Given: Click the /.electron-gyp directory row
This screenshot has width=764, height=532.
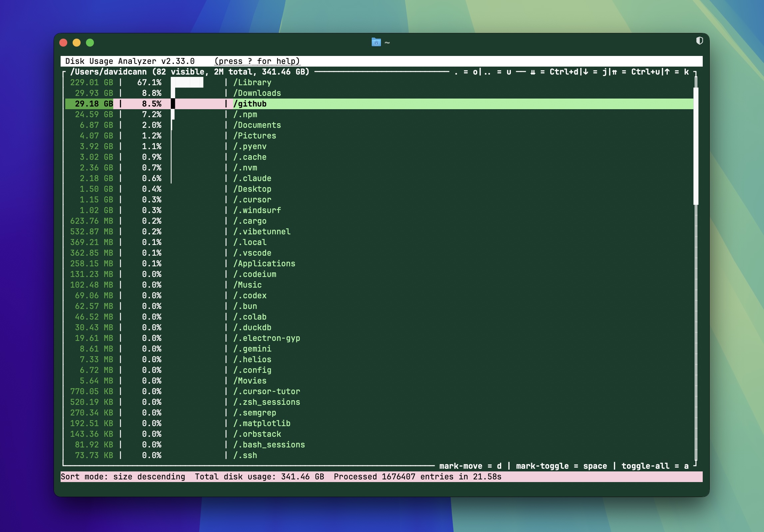Looking at the screenshot, I should click(266, 338).
